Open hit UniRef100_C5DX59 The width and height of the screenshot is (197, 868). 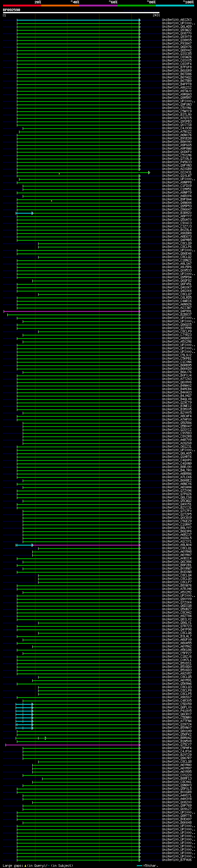click(x=177, y=704)
